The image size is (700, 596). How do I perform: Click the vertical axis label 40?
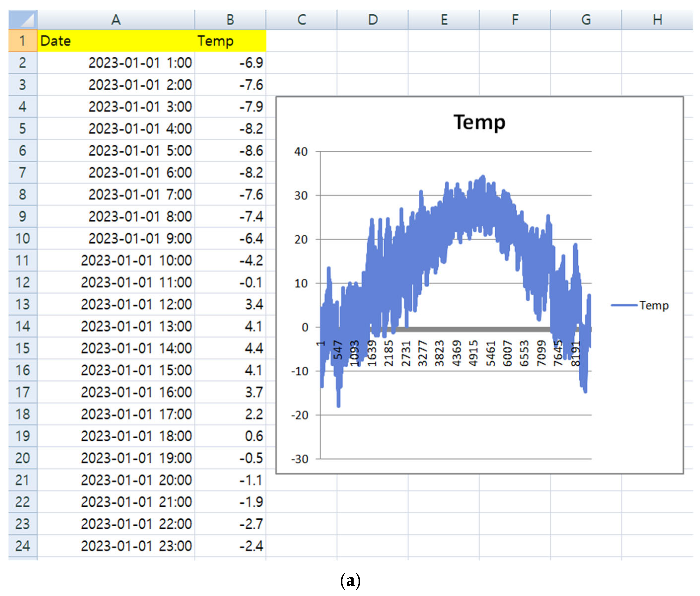pyautogui.click(x=300, y=152)
